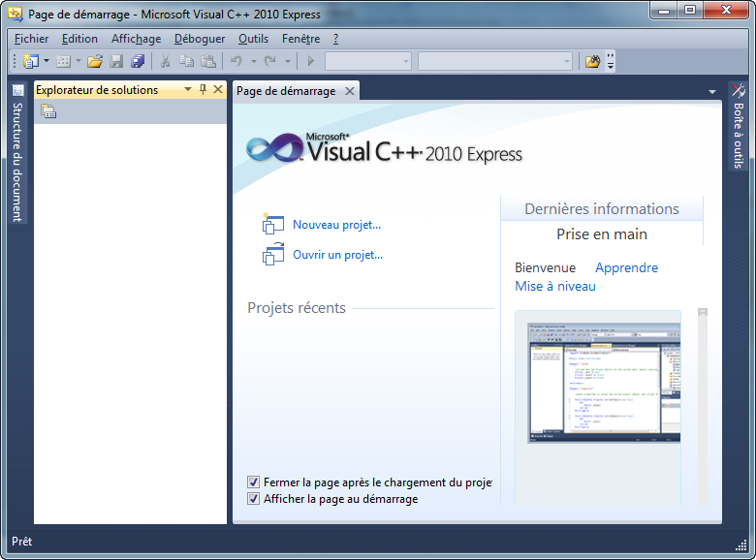Screen dimensions: 756x560
Task: Click the window resize grip in status bar
Action: pyautogui.click(x=741, y=545)
